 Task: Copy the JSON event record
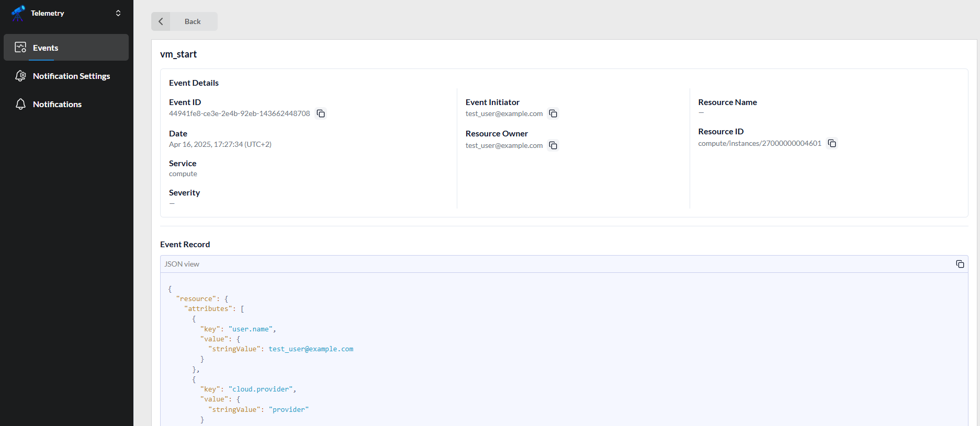[x=960, y=264]
